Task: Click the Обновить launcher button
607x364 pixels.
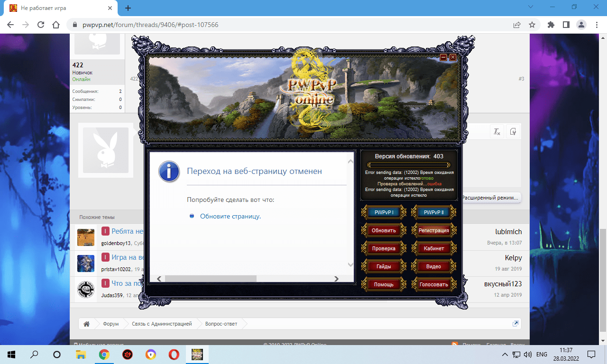Action: point(384,230)
